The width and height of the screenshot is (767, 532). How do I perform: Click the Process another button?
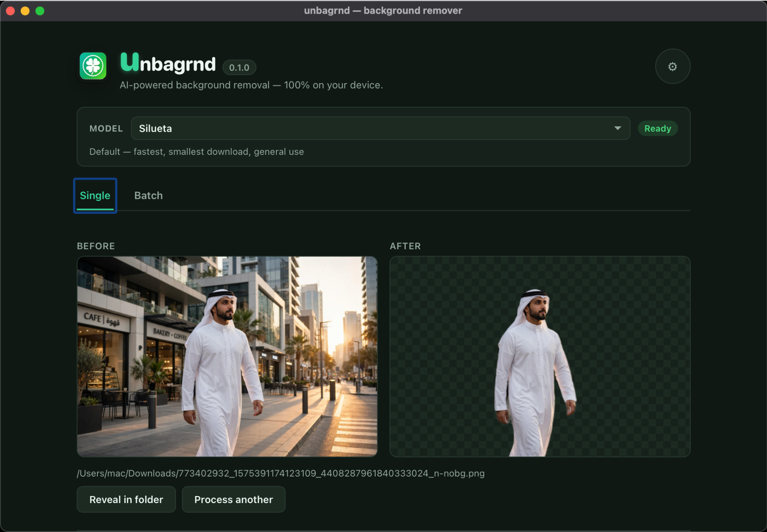click(x=234, y=500)
